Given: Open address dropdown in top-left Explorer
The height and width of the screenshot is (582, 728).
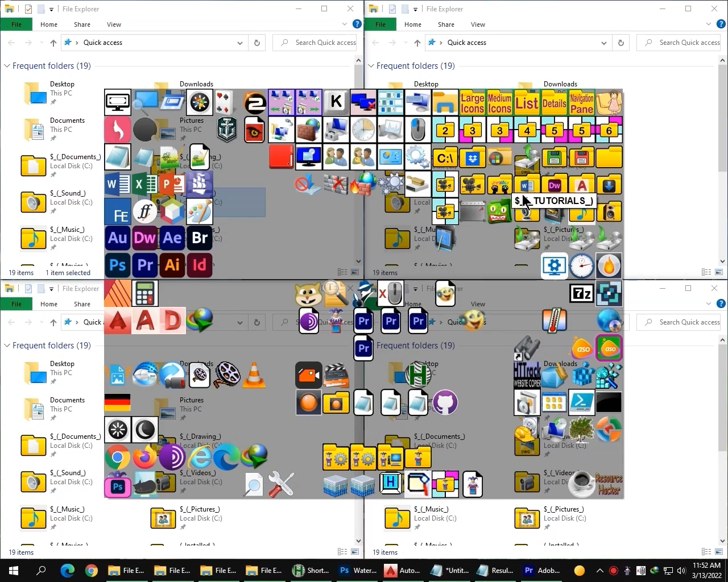Looking at the screenshot, I should click(x=240, y=43).
